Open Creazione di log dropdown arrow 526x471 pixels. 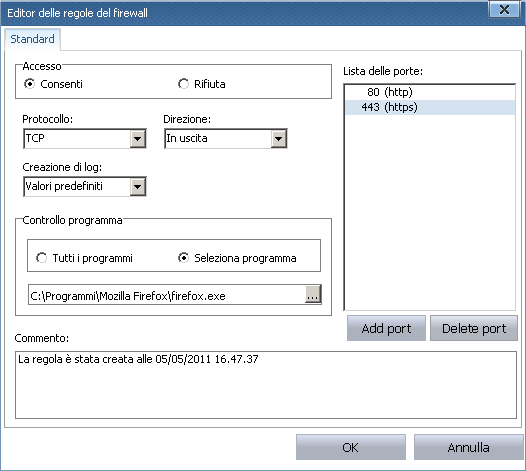pos(138,187)
